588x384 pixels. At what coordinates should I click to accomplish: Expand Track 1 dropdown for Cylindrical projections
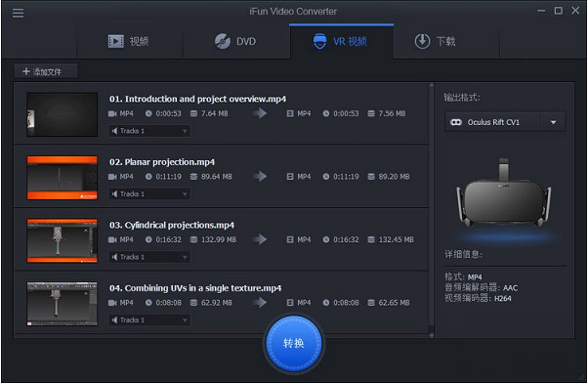point(149,257)
